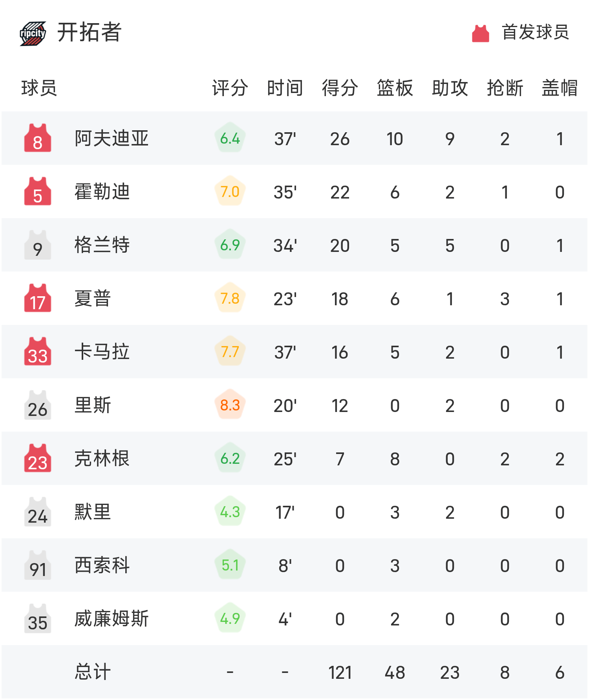Select the 篮板 column header
This screenshot has height=700, width=589.
[395, 88]
